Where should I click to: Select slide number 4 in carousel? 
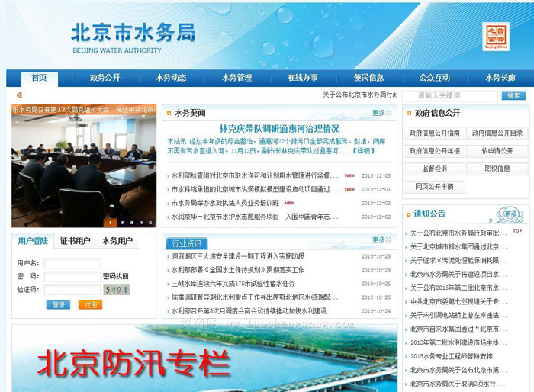[x=141, y=223]
